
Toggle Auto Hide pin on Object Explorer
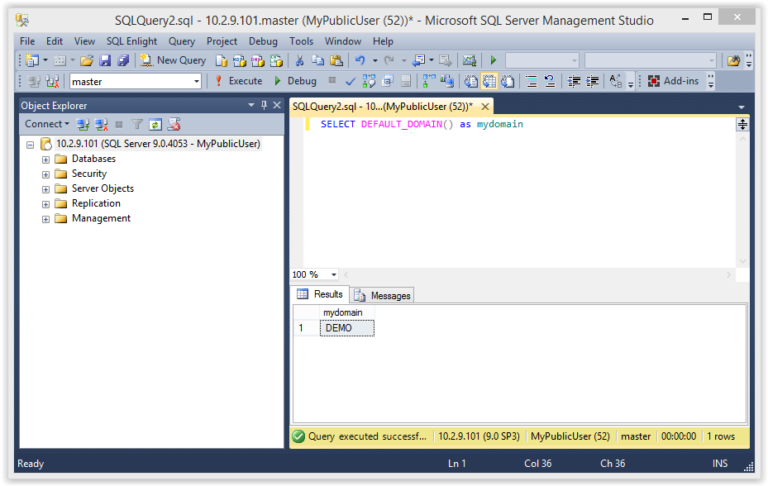pos(264,105)
